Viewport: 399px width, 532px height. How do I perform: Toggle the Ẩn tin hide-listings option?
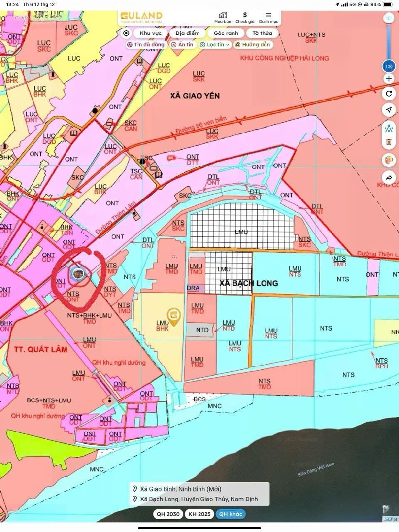pos(182,45)
